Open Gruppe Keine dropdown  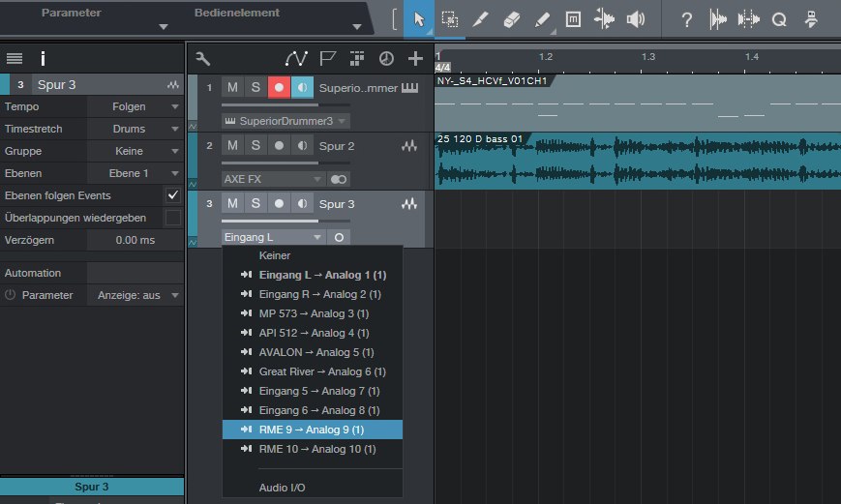click(x=135, y=151)
